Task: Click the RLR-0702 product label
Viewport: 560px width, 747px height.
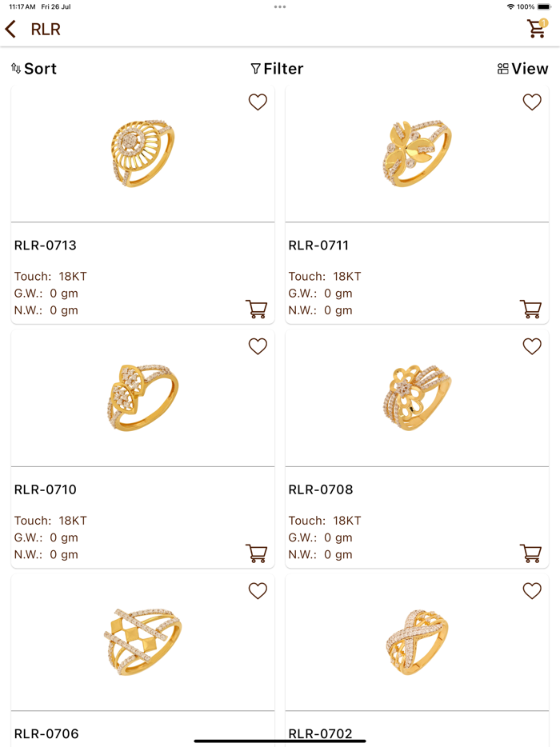Action: pos(318,733)
